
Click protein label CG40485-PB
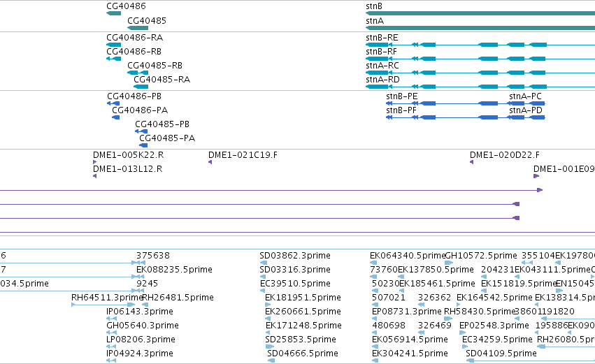(162, 124)
